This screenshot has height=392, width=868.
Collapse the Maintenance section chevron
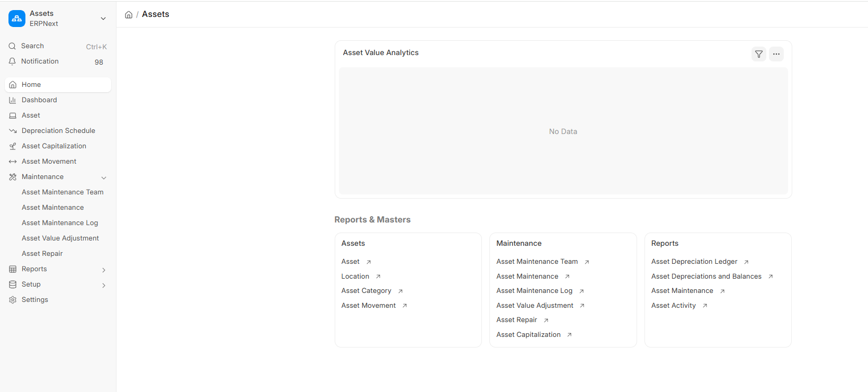pyautogui.click(x=104, y=177)
